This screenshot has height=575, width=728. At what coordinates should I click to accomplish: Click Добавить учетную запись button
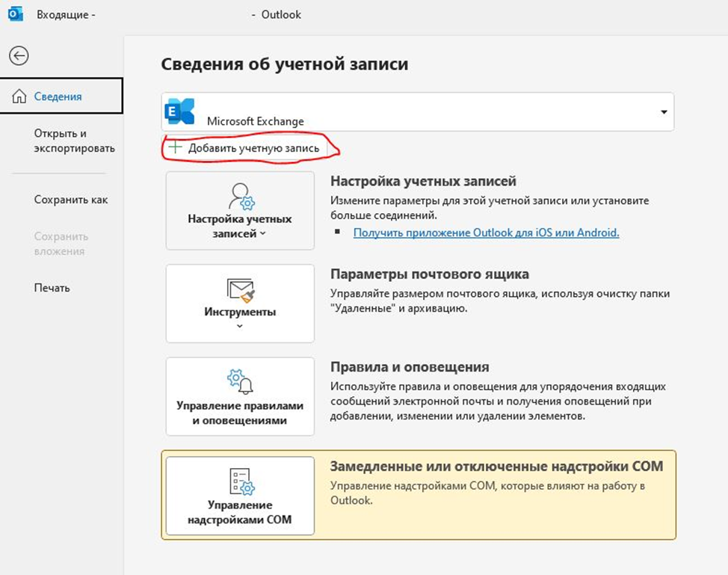[x=245, y=148]
